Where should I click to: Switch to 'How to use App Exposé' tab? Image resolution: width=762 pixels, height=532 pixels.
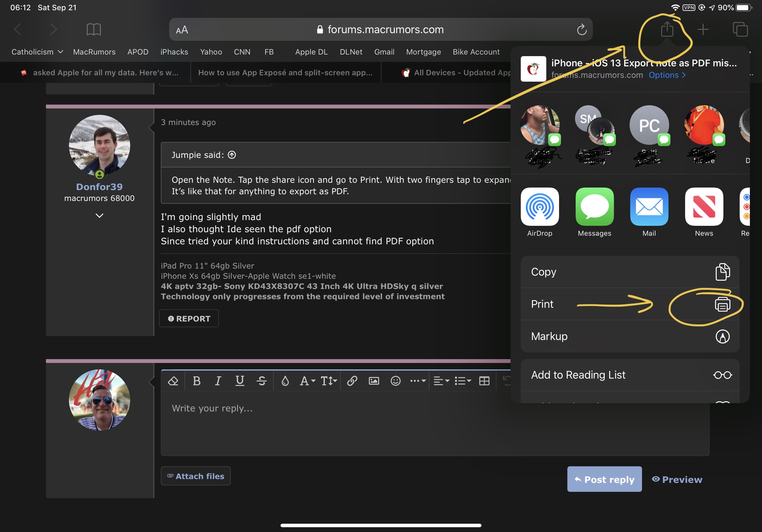point(286,73)
